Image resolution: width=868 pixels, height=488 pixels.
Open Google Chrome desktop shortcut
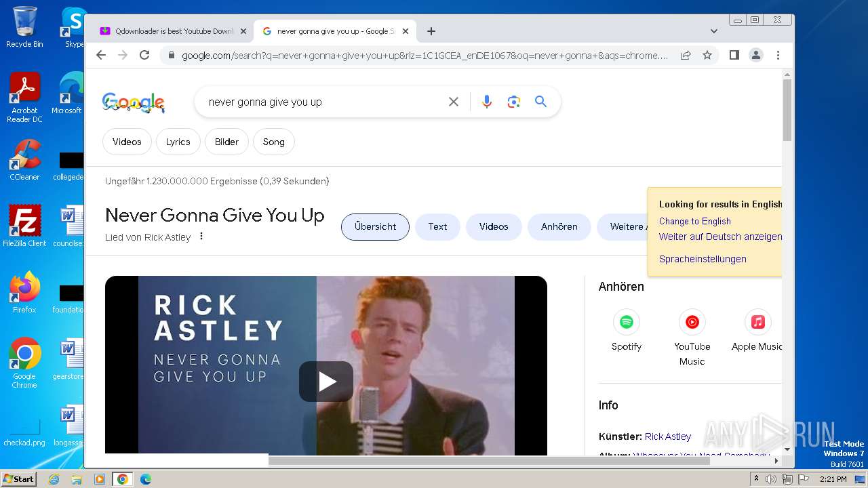coord(24,363)
